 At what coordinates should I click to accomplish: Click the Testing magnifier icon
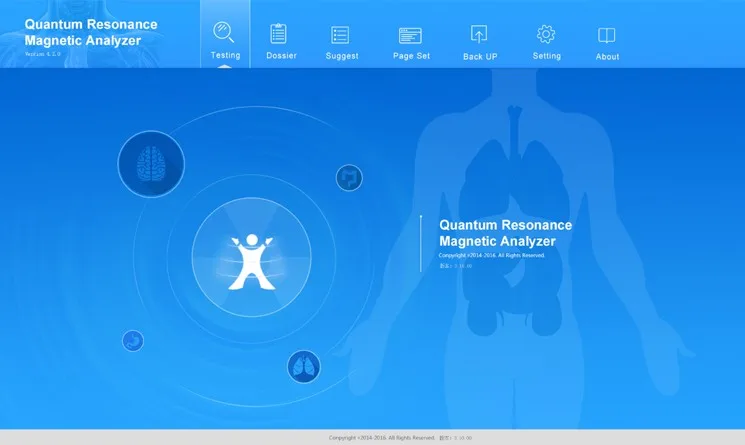tap(223, 32)
